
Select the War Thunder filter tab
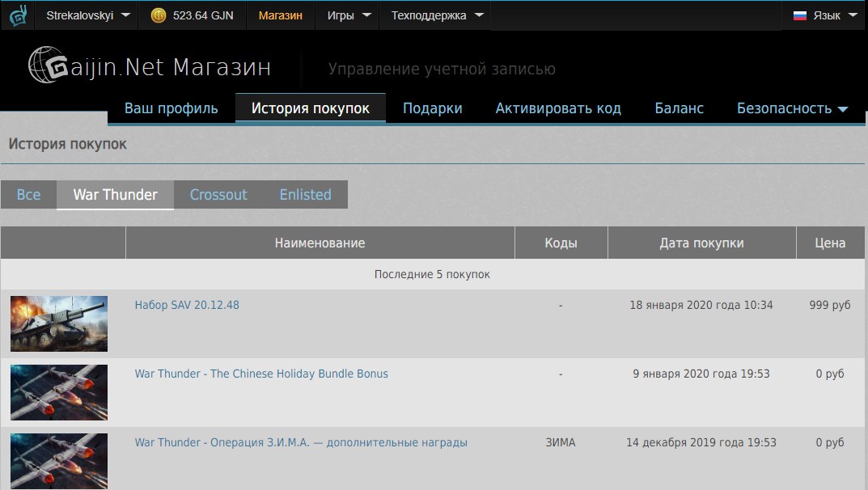click(x=115, y=195)
